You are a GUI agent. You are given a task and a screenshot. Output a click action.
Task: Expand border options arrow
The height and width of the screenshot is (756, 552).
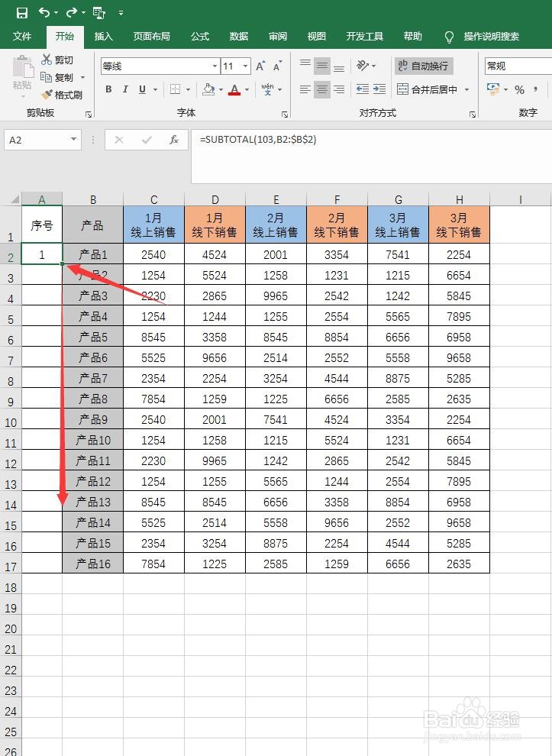pos(188,89)
